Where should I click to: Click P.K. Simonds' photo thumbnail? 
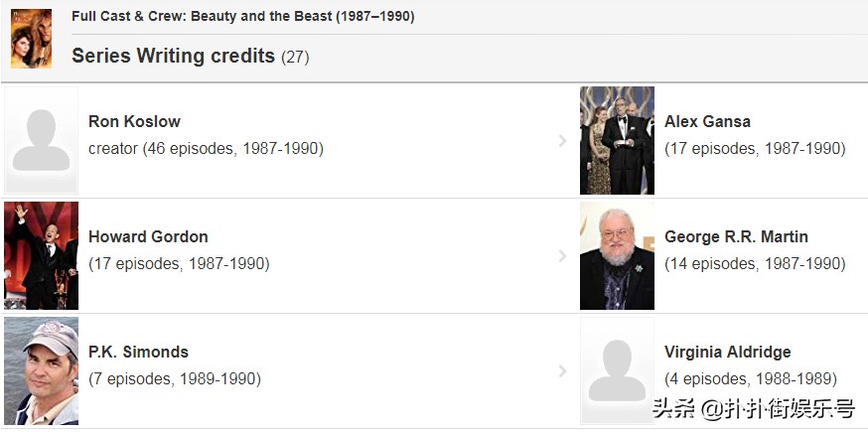point(41,370)
